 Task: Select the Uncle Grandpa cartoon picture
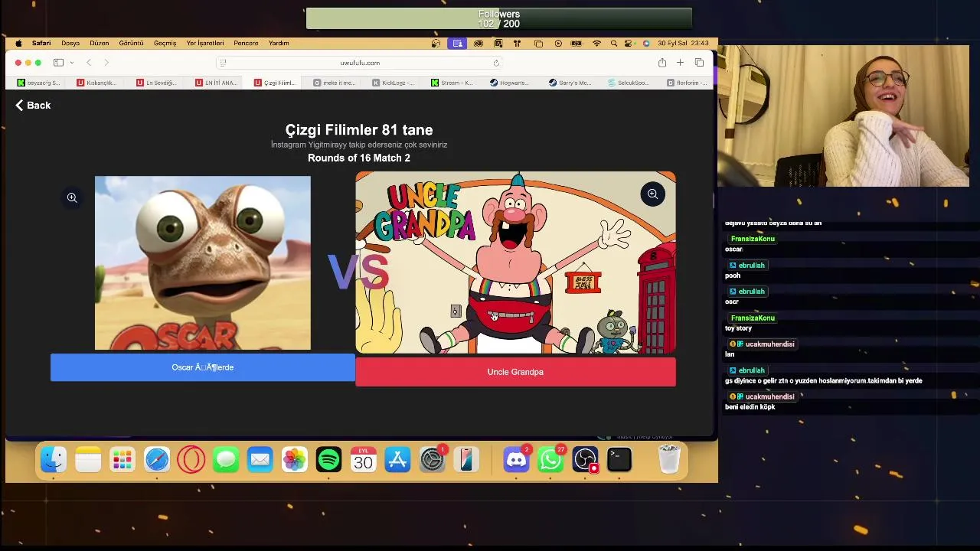(515, 262)
